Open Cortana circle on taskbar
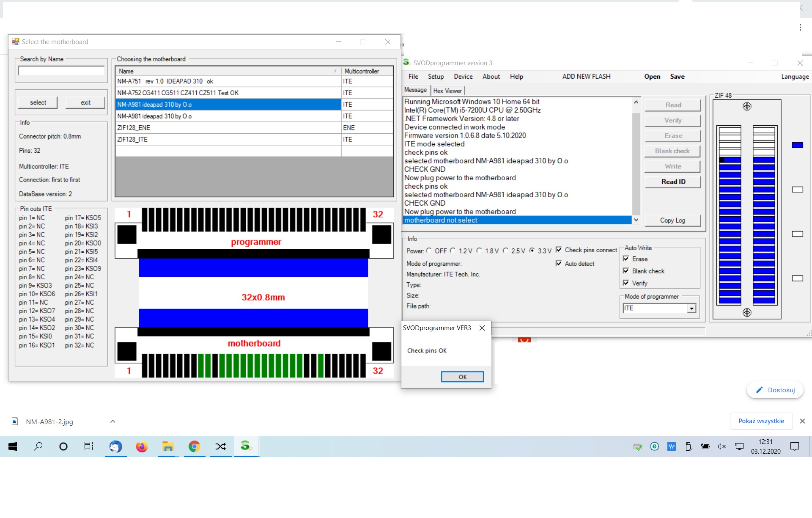This screenshot has height=518, width=812. tap(63, 446)
